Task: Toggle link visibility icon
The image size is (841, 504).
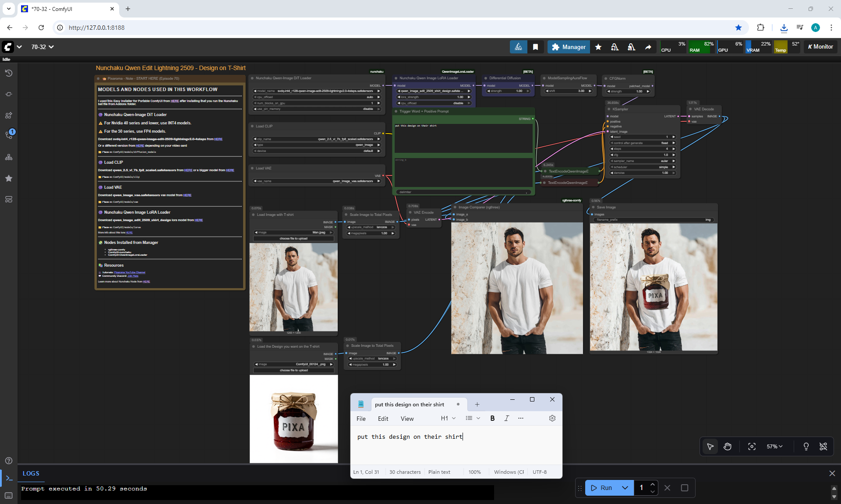Action: 823,447
